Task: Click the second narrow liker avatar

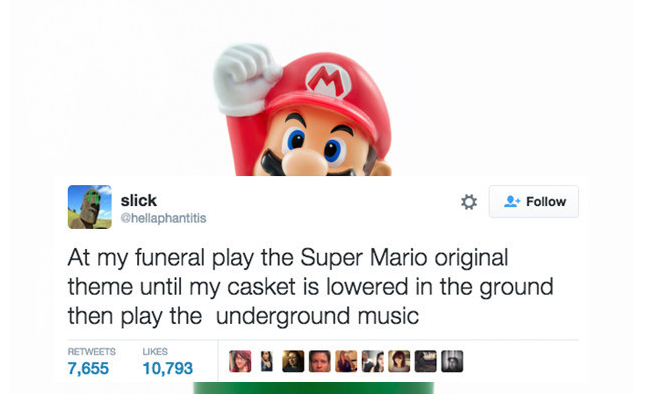Action: pyautogui.click(x=266, y=361)
